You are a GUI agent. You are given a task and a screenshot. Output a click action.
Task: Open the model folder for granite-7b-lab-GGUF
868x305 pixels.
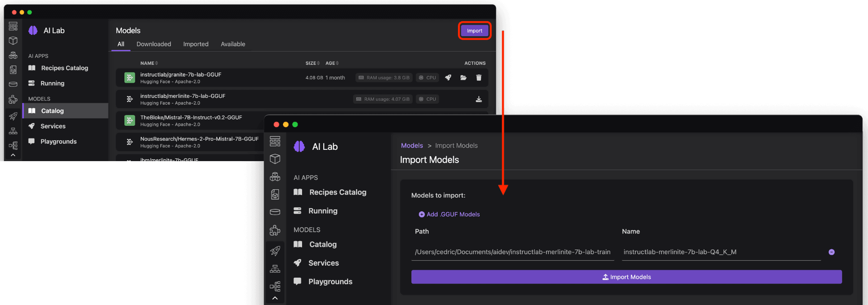463,78
